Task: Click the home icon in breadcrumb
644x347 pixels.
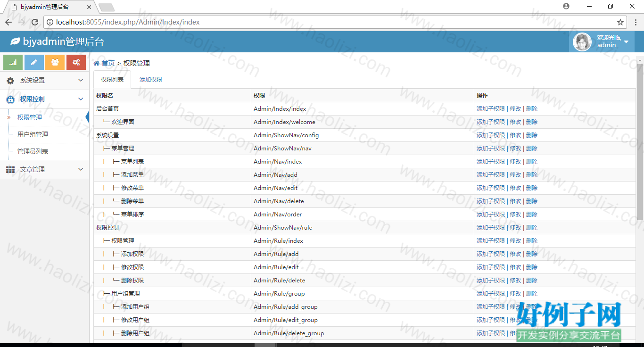Action: tap(97, 63)
